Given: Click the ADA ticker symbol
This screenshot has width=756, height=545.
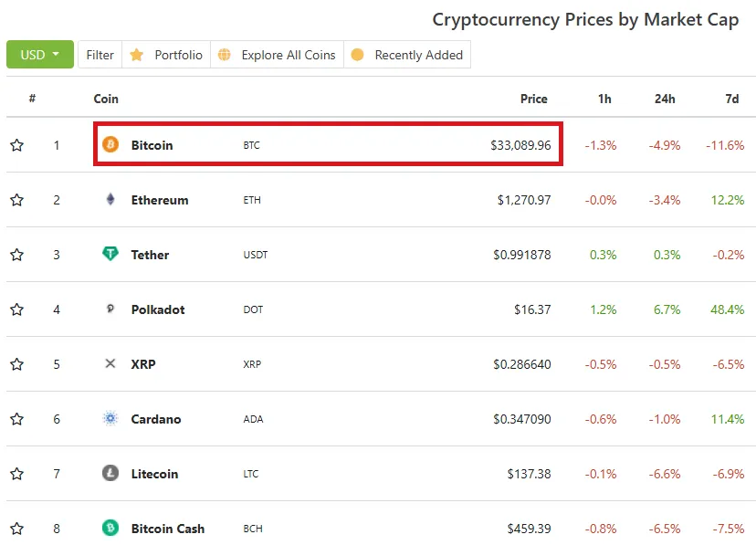Looking at the screenshot, I should 253,419.
